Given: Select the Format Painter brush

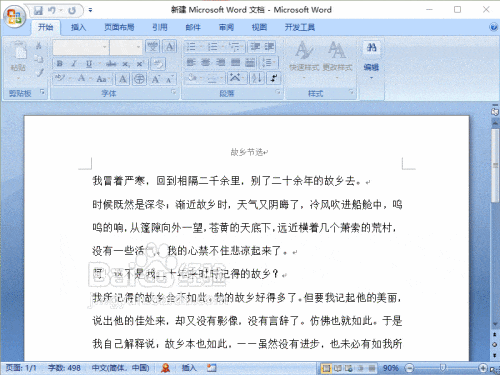Looking at the screenshot, I should [40, 72].
